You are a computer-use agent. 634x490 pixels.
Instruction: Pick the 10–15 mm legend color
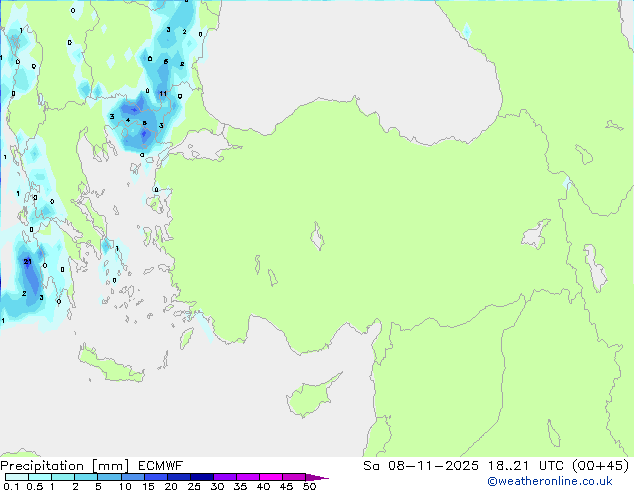pyautogui.click(x=132, y=477)
